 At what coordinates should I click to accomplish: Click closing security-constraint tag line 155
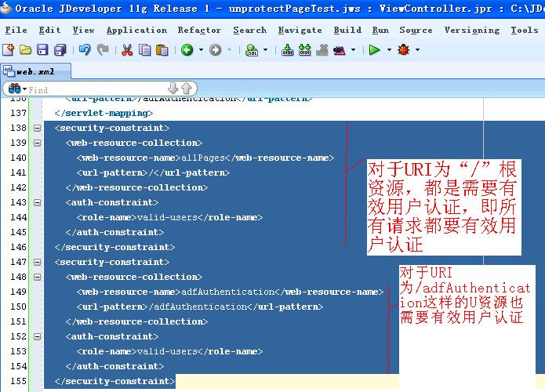(x=114, y=381)
